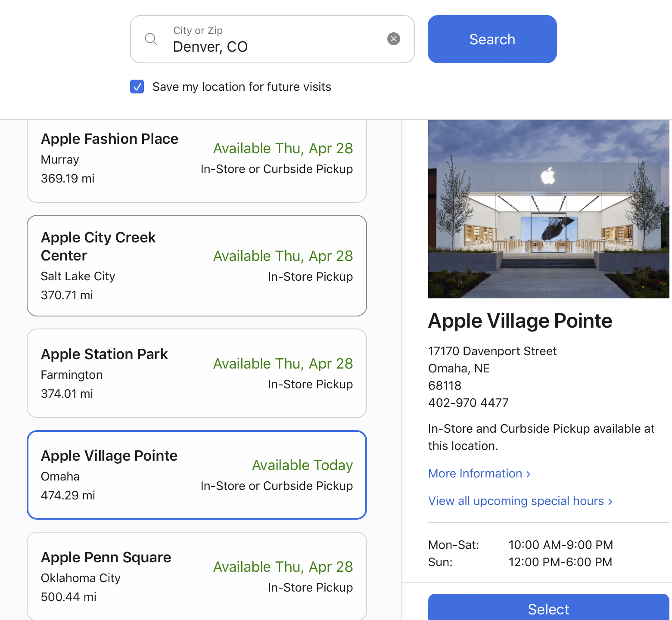Clear the Denver, CO search field
The height and width of the screenshot is (620, 672).
pyautogui.click(x=393, y=39)
